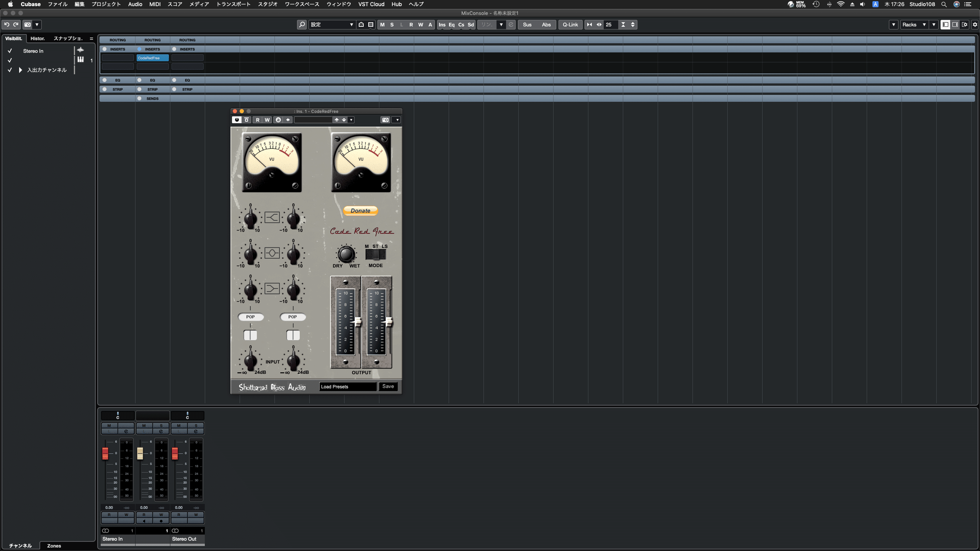Select the channel search magnifier icon
Image resolution: width=980 pixels, height=551 pixels.
point(302,24)
